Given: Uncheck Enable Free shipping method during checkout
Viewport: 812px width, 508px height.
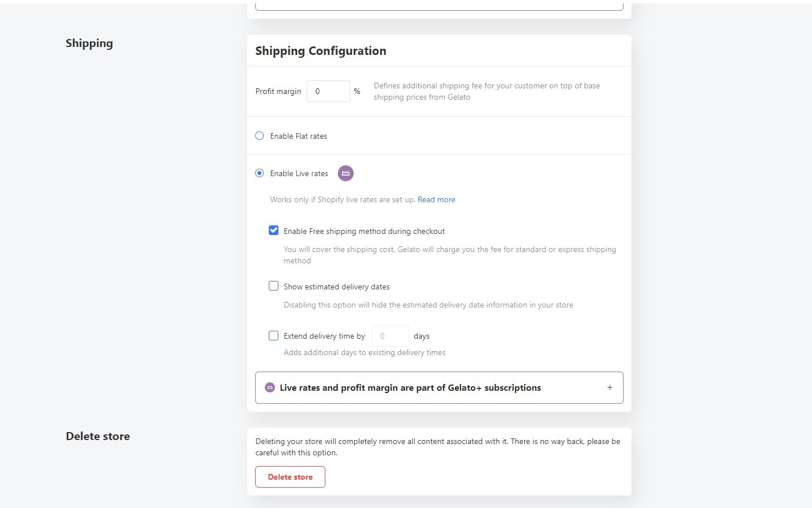Looking at the screenshot, I should pyautogui.click(x=274, y=230).
